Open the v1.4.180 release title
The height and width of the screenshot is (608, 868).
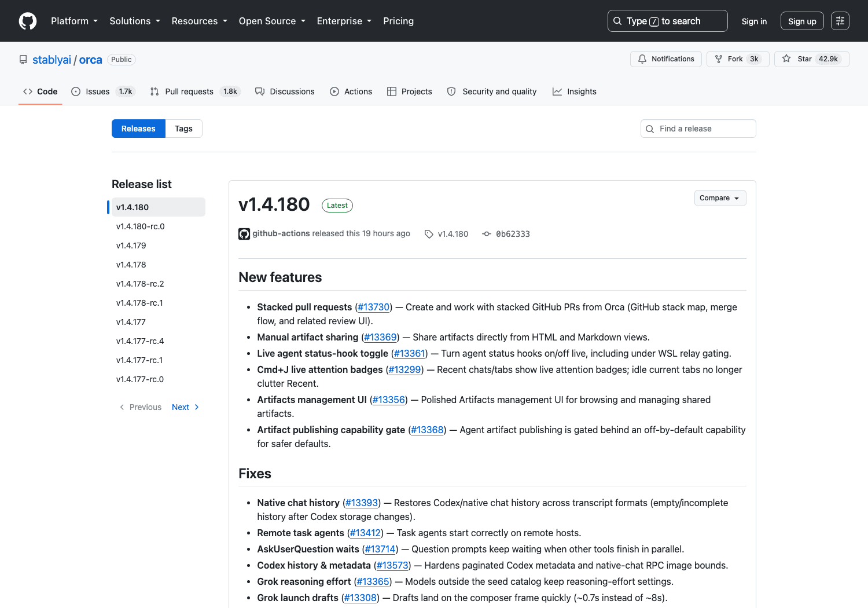point(274,204)
